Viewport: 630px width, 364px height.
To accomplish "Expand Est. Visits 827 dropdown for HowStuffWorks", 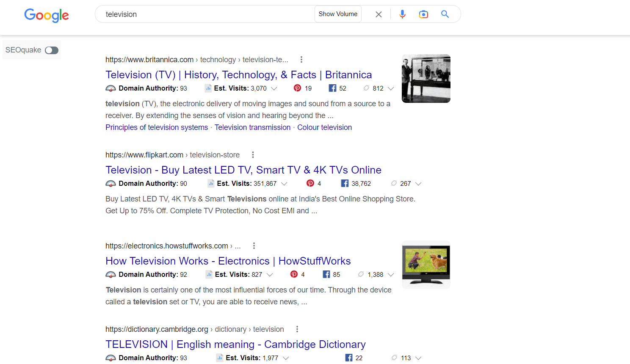I will pos(270,275).
